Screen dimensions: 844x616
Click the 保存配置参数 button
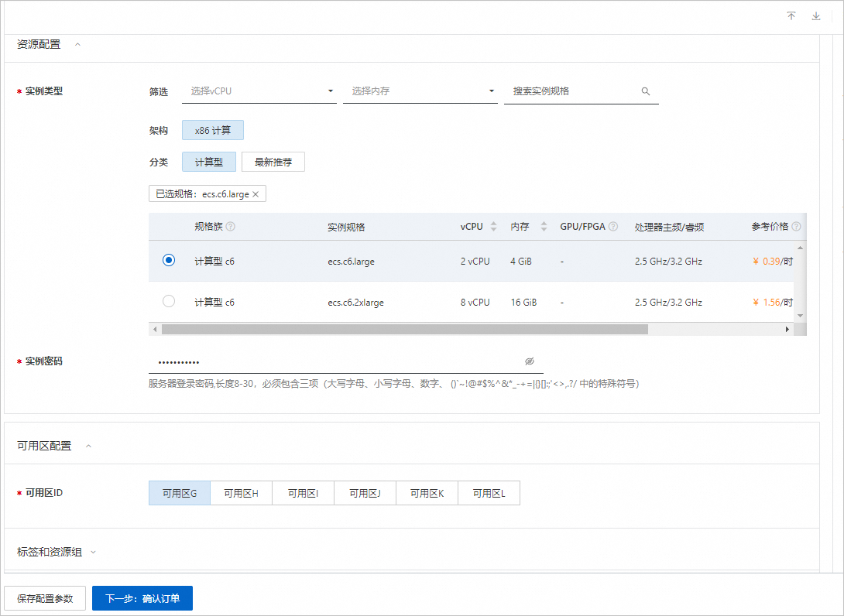[x=45, y=598]
